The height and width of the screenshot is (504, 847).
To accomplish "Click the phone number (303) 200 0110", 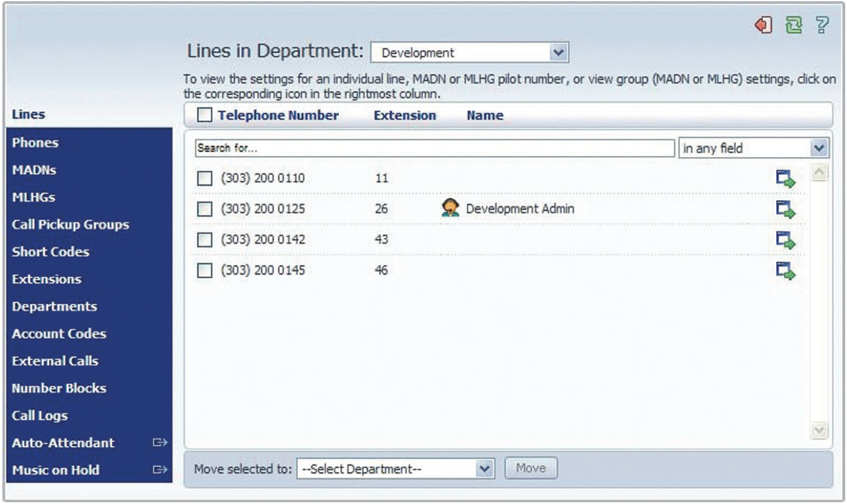I will click(263, 178).
